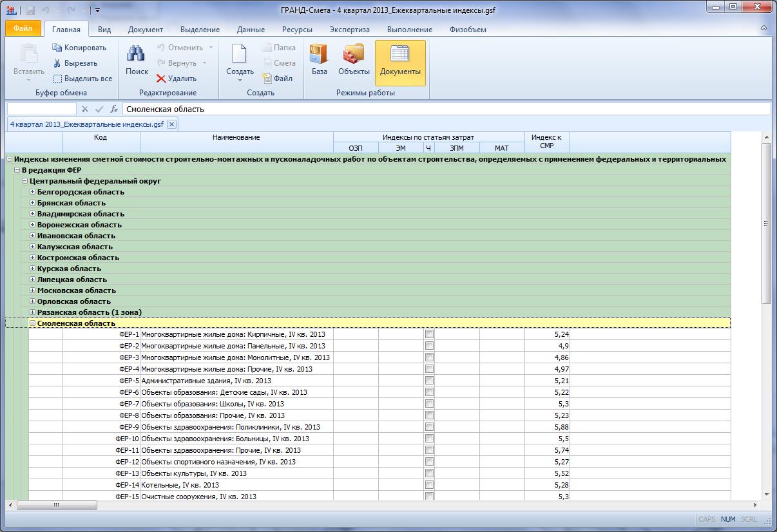777x532 pixels.
Task: Click the horizontal scrollbar thumb at the bottom
Action: (57, 505)
